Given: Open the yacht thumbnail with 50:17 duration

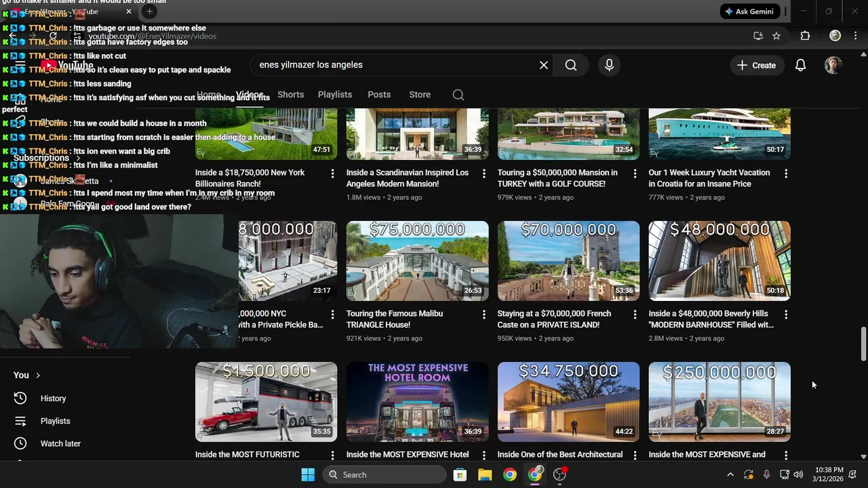Looking at the screenshot, I should click(719, 134).
